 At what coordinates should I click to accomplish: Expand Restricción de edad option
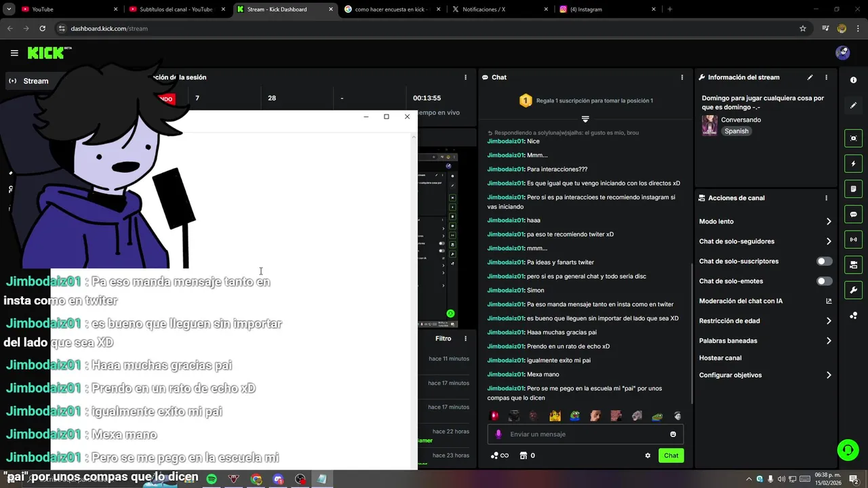[x=765, y=321]
